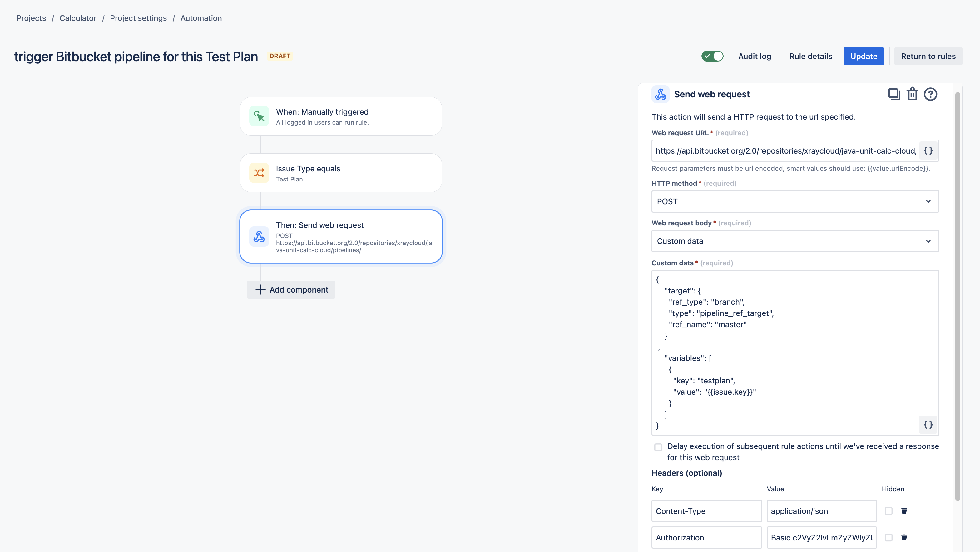Open the Web request body dropdown
This screenshot has height=552, width=980.
coord(795,241)
